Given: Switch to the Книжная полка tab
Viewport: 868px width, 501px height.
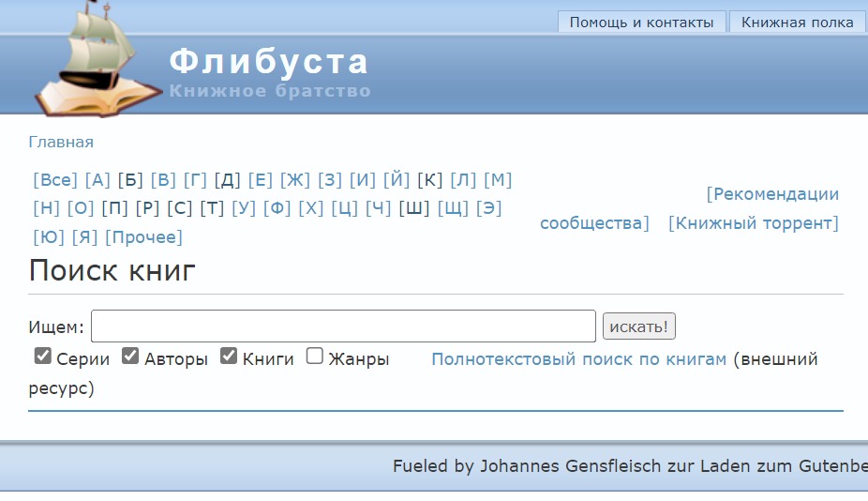Looking at the screenshot, I should (x=797, y=23).
